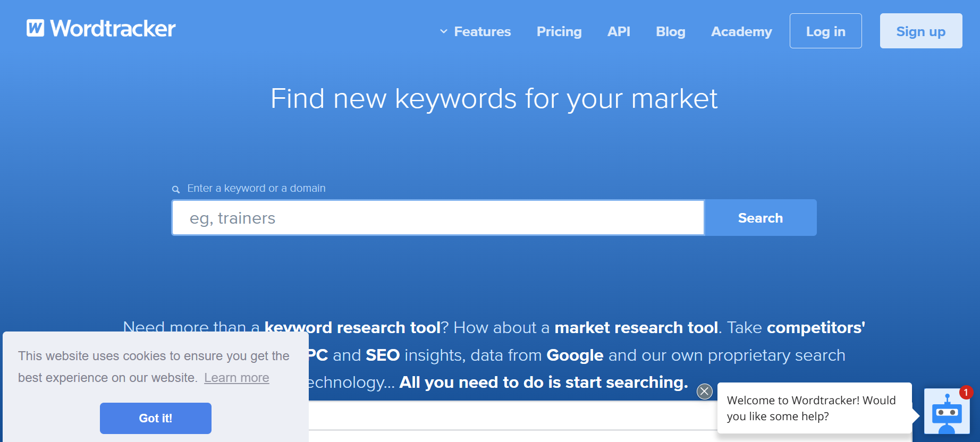Click the 'Enter a keyword or a domain' label
This screenshot has height=442, width=980.
[x=256, y=188]
